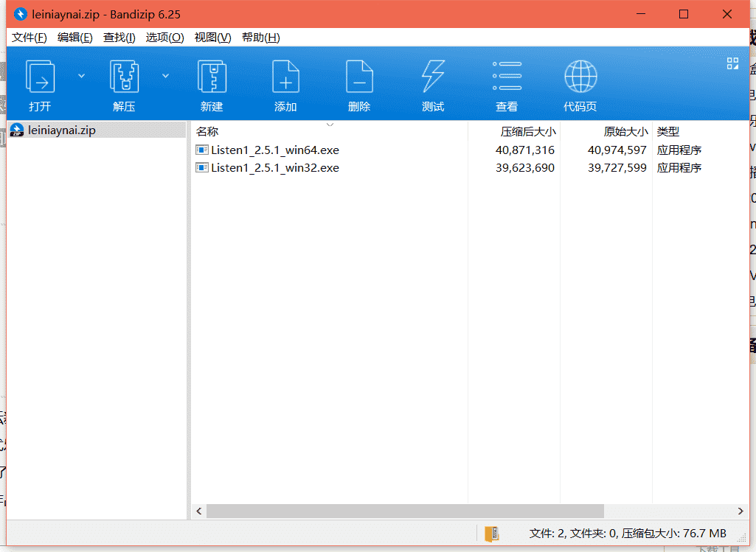Click the horizontal scrollbar thumb
The height and width of the screenshot is (552, 756).
(405, 511)
